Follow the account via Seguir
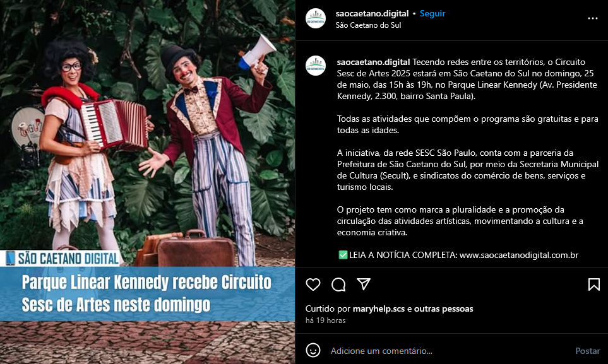 coord(432,14)
